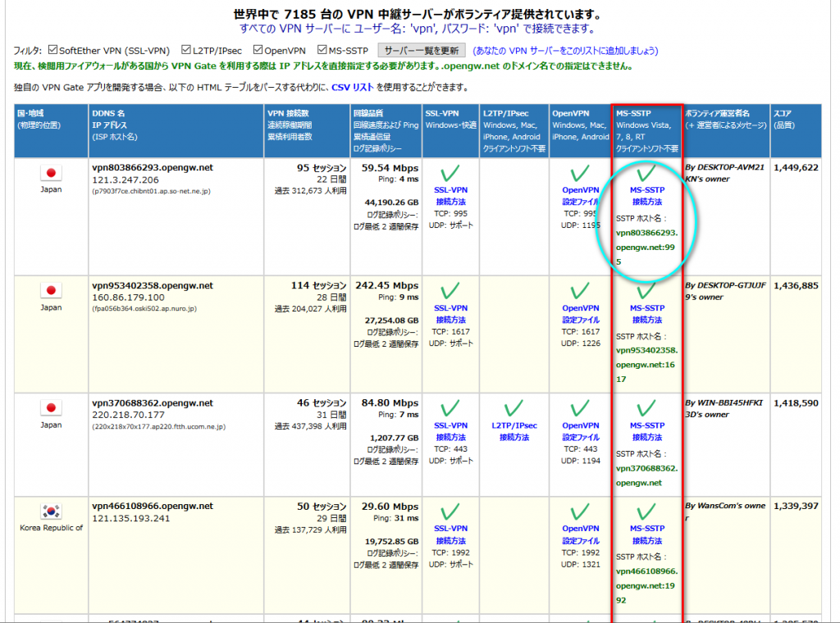Click the Japan flag icon in first row

pos(52,173)
